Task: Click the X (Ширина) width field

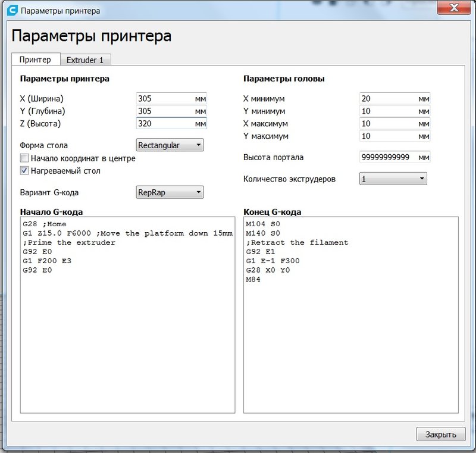Action: coord(164,99)
